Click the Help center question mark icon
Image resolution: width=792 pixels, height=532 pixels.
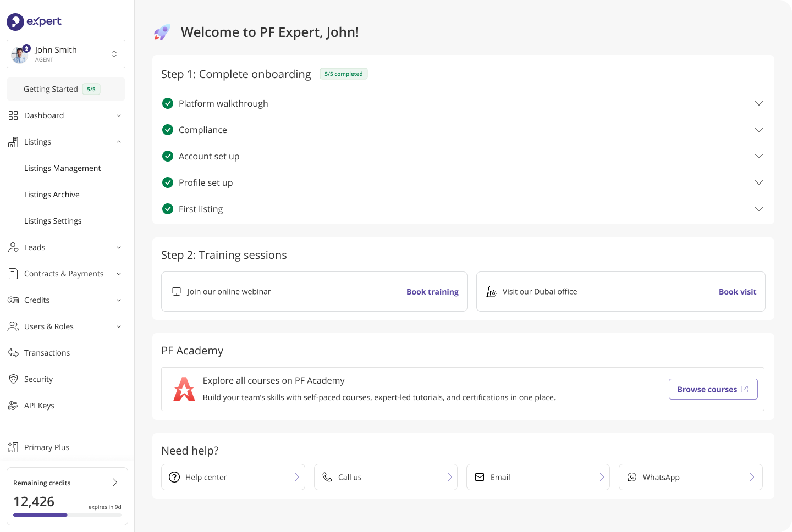[x=174, y=477]
